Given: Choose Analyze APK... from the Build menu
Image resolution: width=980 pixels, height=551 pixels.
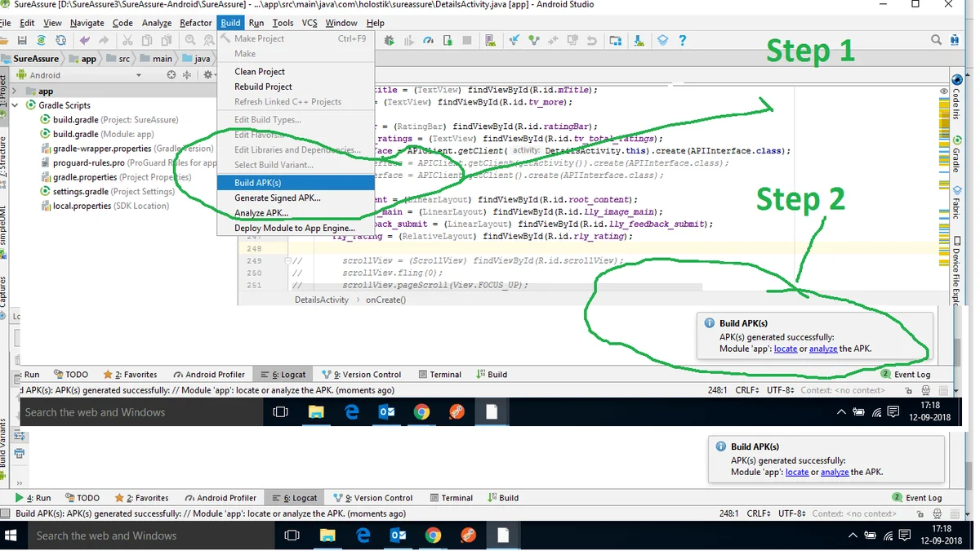Looking at the screenshot, I should point(296,213).
